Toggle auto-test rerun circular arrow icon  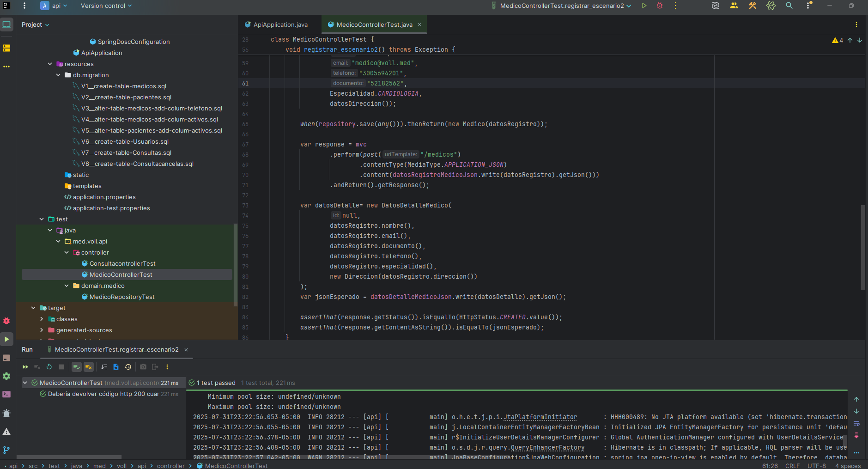click(x=49, y=367)
